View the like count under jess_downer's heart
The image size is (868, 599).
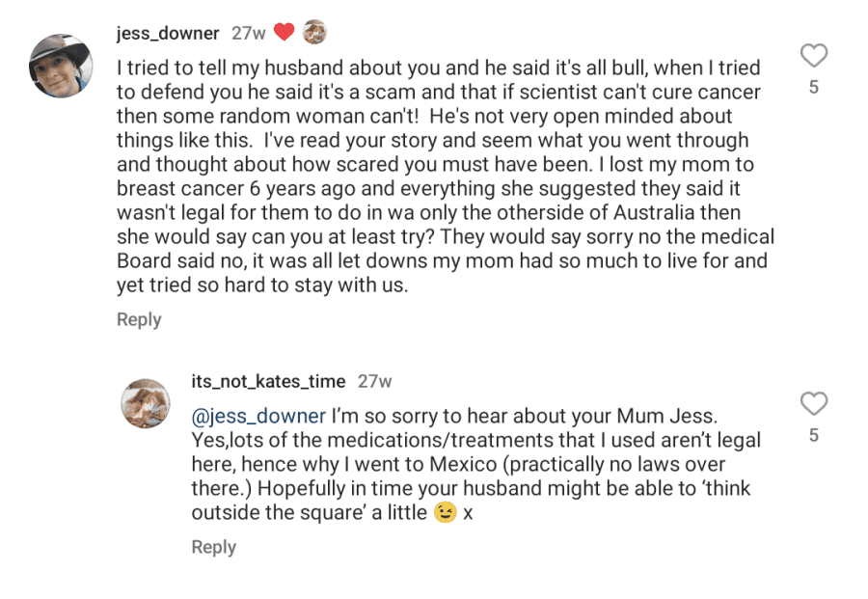click(814, 87)
